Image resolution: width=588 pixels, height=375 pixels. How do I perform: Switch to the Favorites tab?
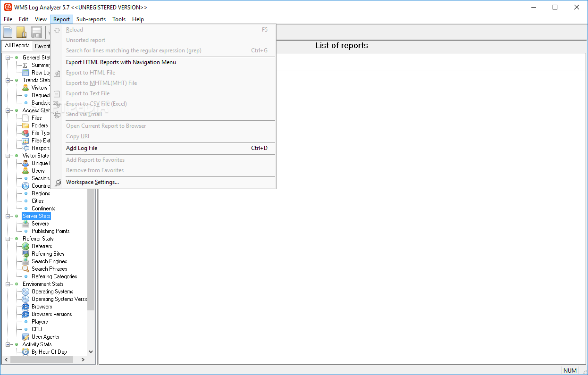coord(42,46)
